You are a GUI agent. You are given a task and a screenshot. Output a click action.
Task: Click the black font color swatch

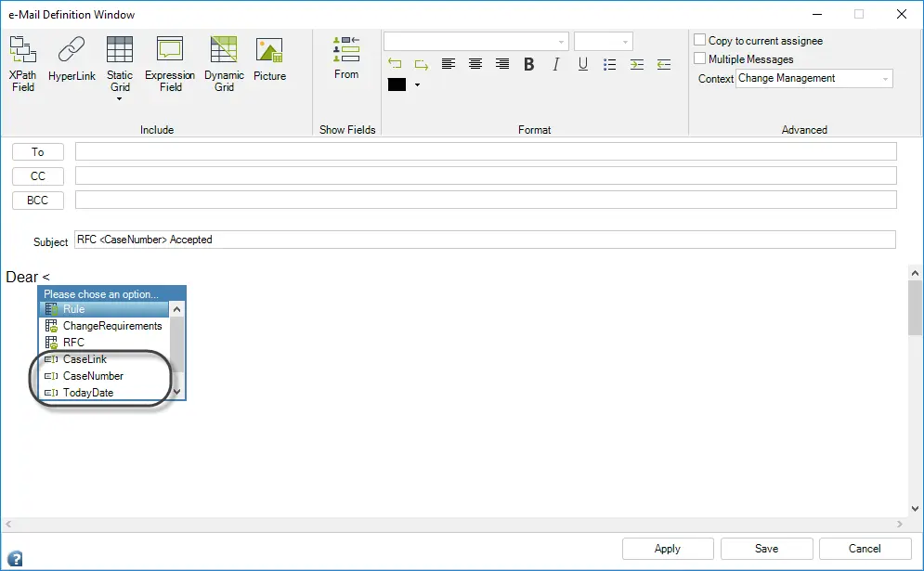397,84
